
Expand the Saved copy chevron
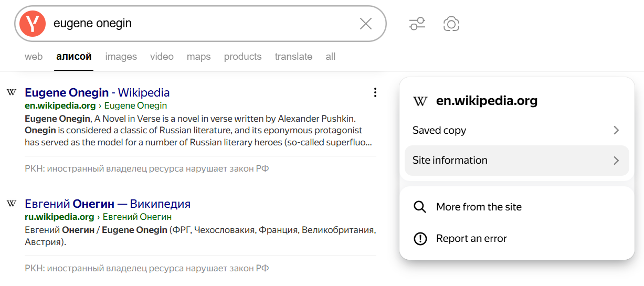click(616, 130)
